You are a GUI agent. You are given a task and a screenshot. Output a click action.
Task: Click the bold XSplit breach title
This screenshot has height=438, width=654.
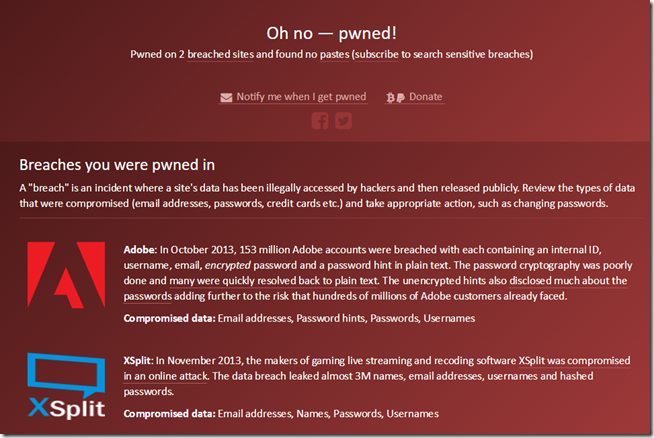pos(138,360)
